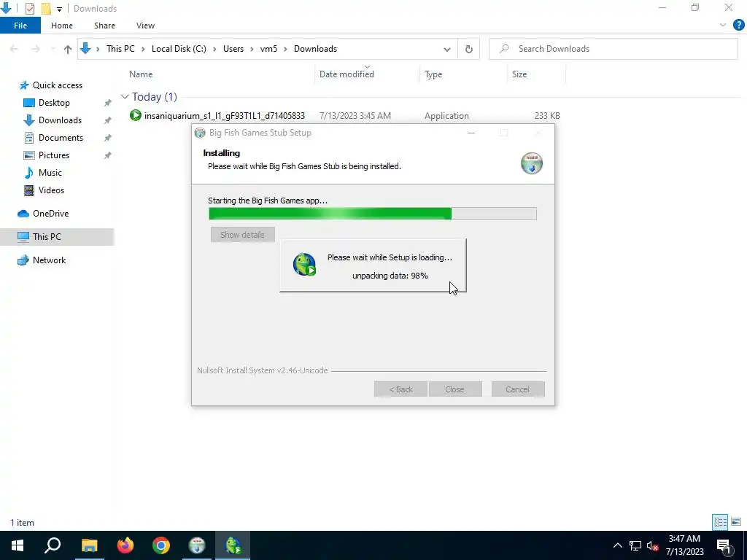Collapse the Today (1) group
This screenshot has height=560, width=747.
point(125,97)
